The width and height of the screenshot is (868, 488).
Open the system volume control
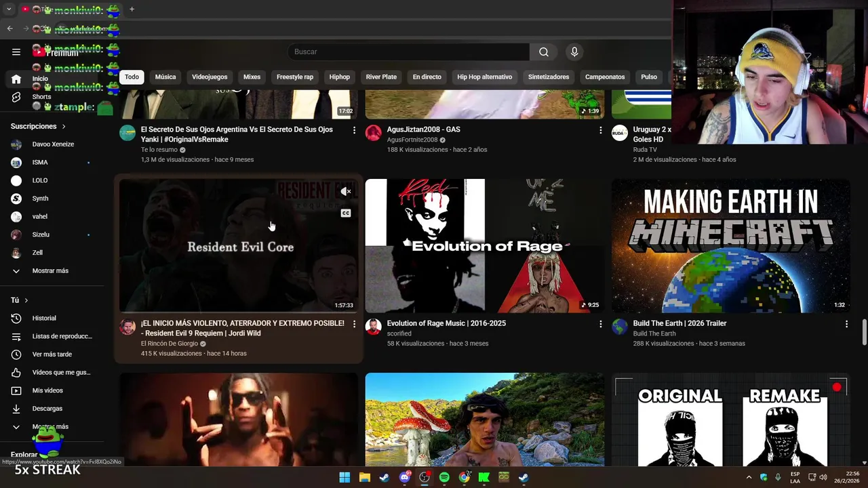click(823, 477)
